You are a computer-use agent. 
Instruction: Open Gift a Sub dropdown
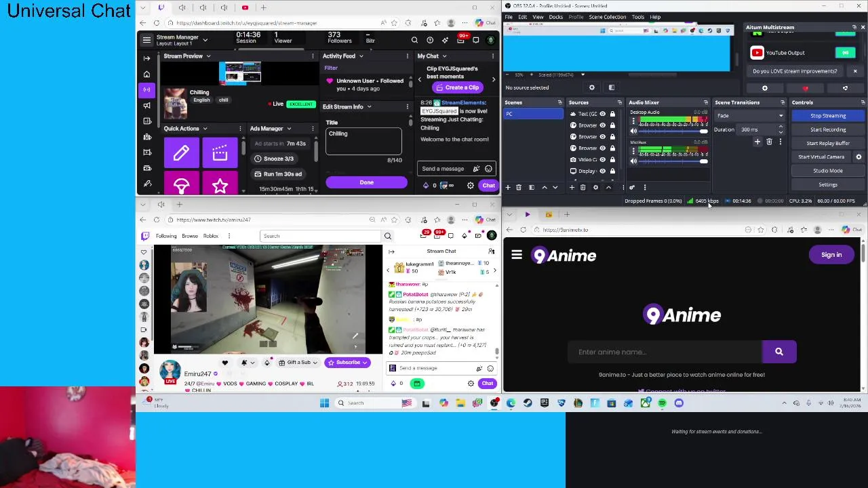click(x=315, y=363)
